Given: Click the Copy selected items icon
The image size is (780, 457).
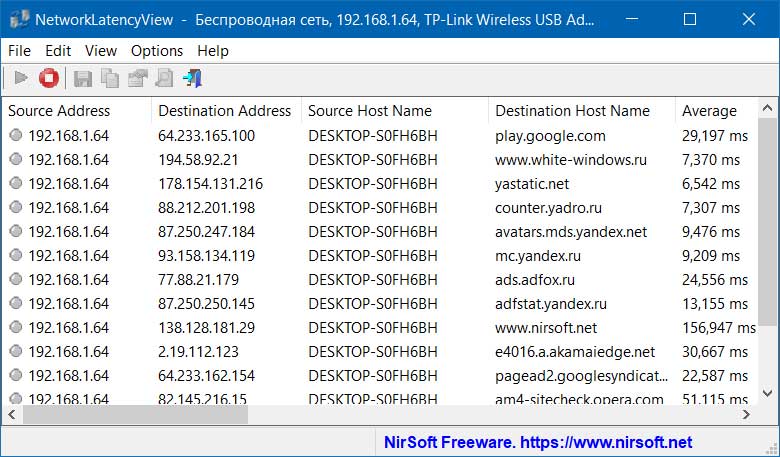Looking at the screenshot, I should click(x=110, y=79).
